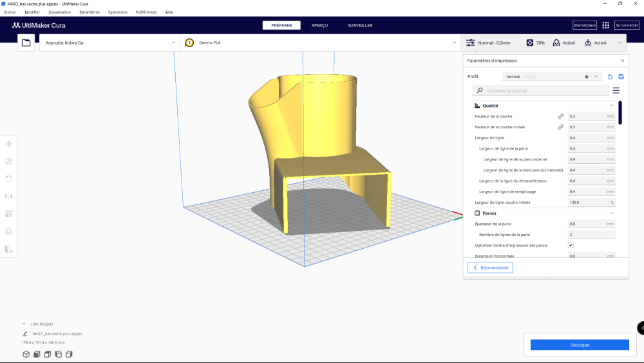This screenshot has height=363, width=644.
Task: Click the adhesion Activé indicator
Action: (596, 43)
